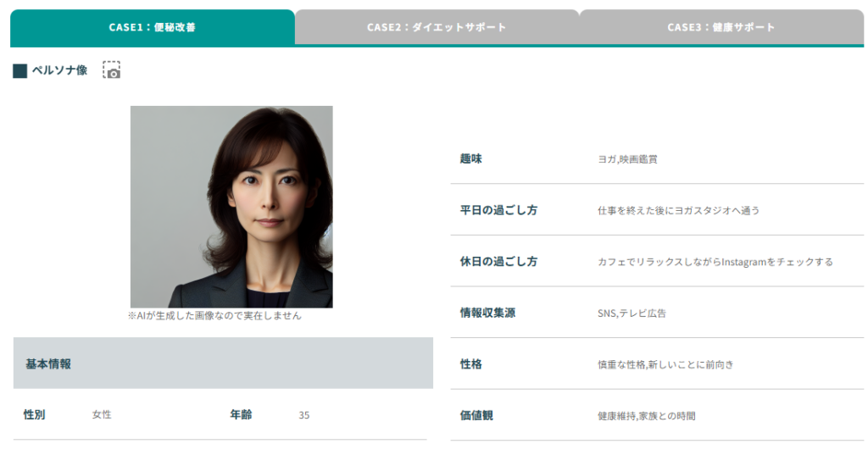Click the 性別 field label
868x455 pixels.
tap(35, 414)
